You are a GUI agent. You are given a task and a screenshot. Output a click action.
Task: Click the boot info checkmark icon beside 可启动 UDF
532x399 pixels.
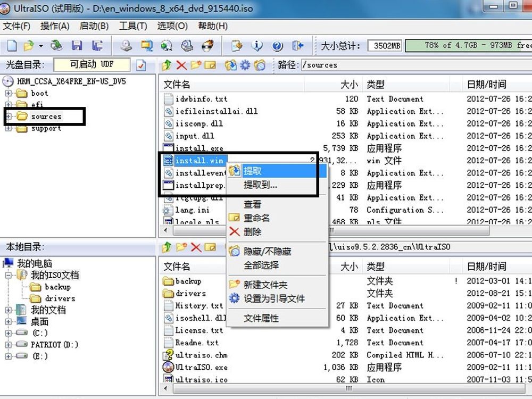click(141, 65)
